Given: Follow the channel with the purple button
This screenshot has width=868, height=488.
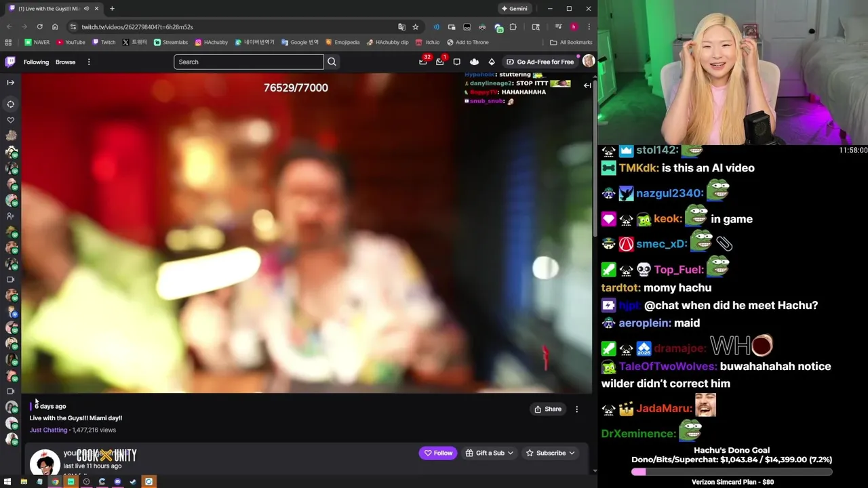Looking at the screenshot, I should pyautogui.click(x=438, y=453).
